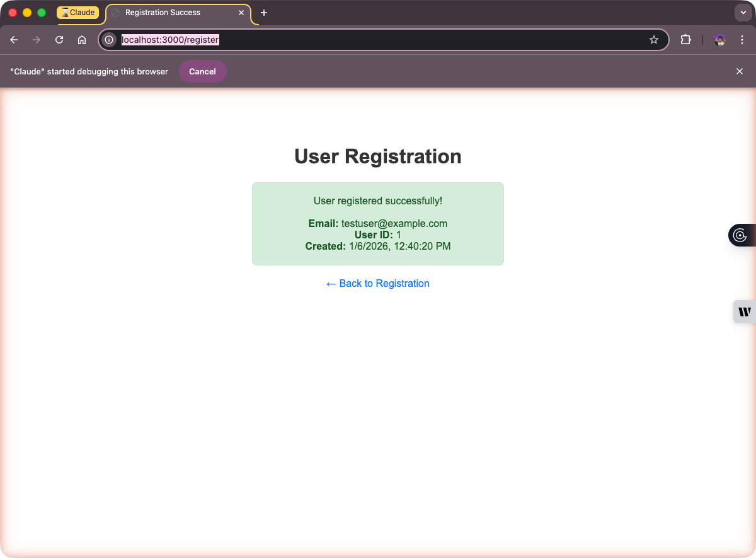Viewport: 756px width, 558px height.
Task: Click the W icon on the right edge
Action: [x=745, y=311]
